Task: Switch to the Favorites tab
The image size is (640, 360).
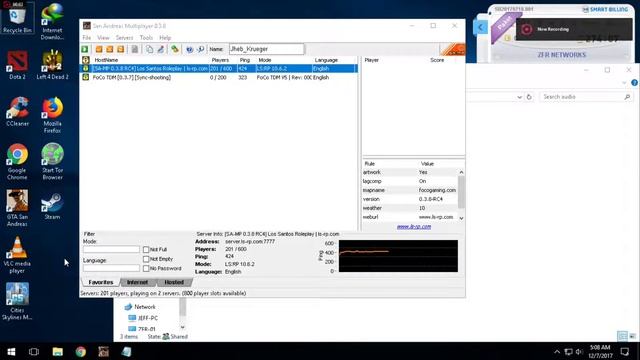Action: click(x=101, y=282)
